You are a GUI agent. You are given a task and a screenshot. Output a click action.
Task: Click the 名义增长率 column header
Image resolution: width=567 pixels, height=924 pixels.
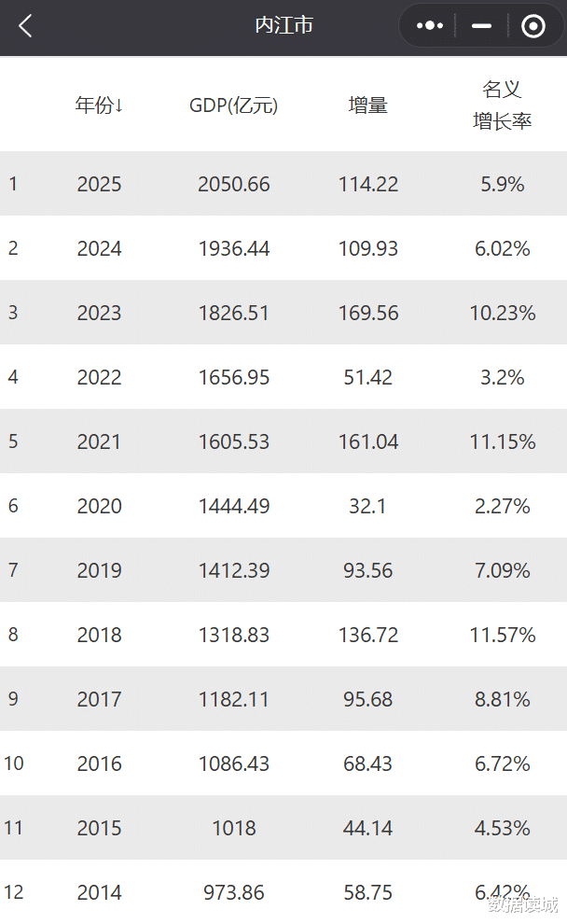tap(502, 105)
